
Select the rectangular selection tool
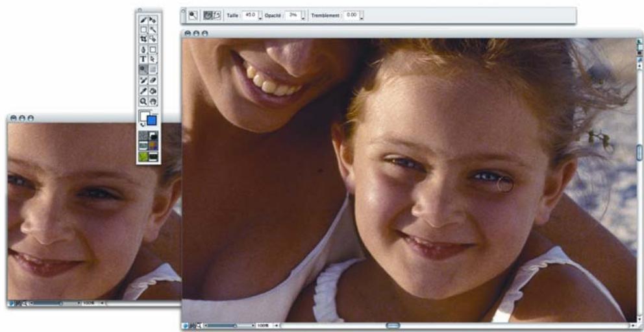coord(143,30)
